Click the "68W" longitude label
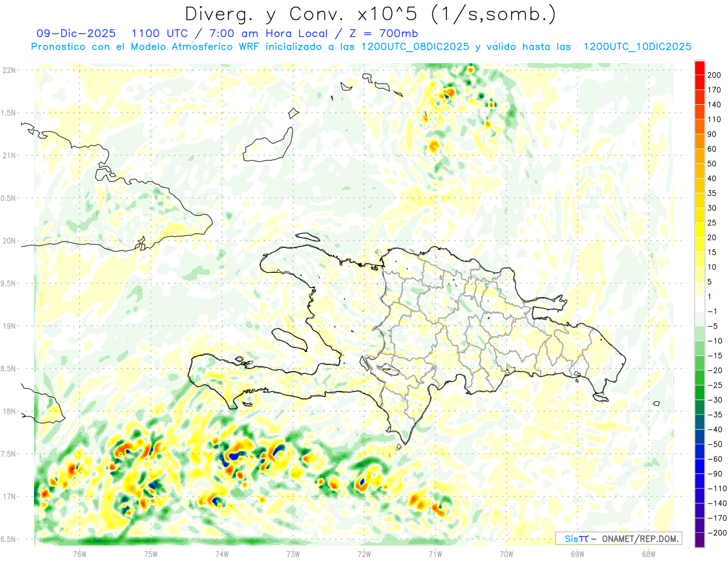 pyautogui.click(x=649, y=554)
